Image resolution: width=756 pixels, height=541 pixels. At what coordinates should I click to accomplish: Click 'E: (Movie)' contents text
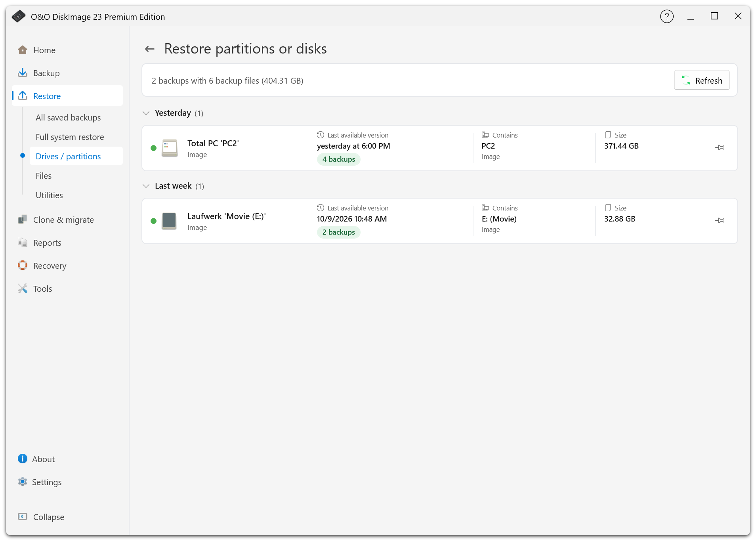[499, 219]
